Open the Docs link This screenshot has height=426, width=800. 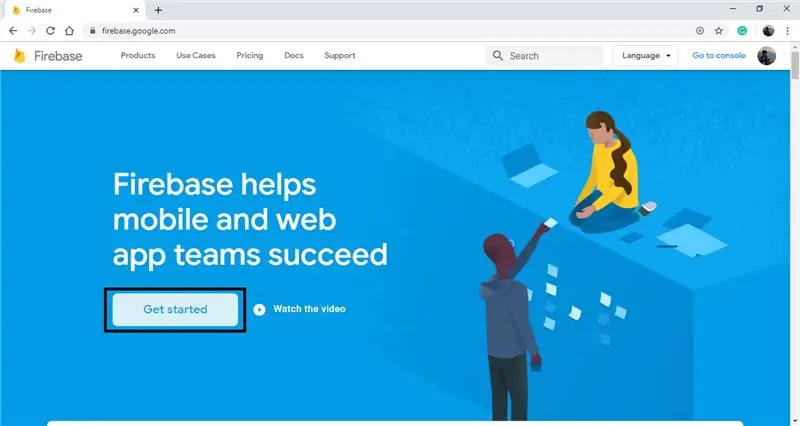tap(294, 55)
